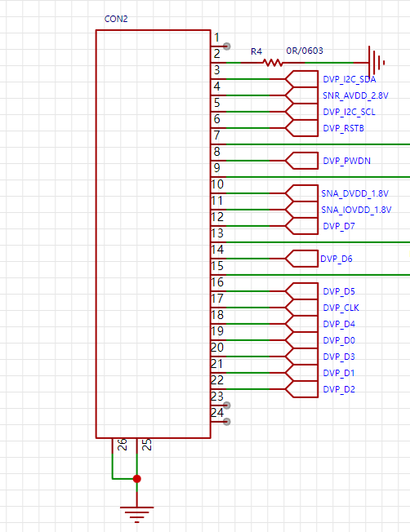Select the DVP_PWDN net port symbol
The height and width of the screenshot is (532, 410).
[x=301, y=161]
